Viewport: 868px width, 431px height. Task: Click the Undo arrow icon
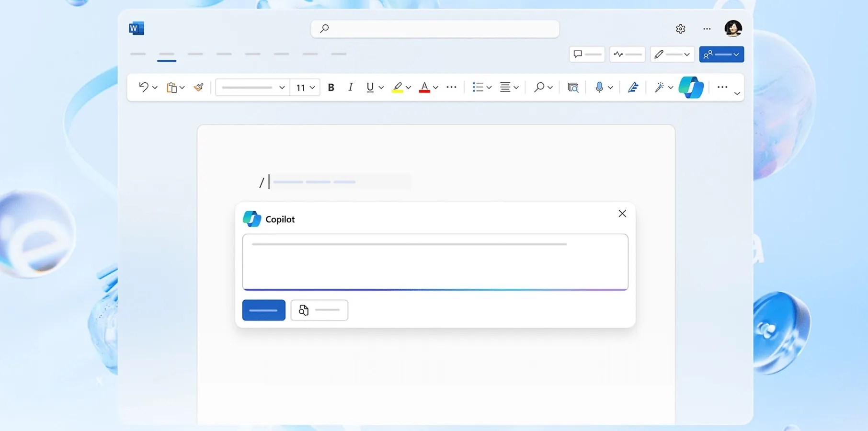click(143, 87)
